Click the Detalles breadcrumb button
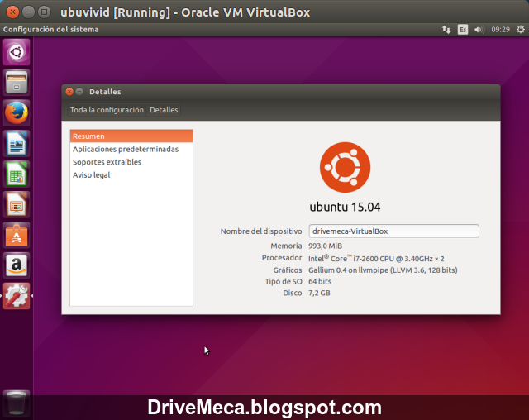This screenshot has height=420, width=529. tap(164, 110)
